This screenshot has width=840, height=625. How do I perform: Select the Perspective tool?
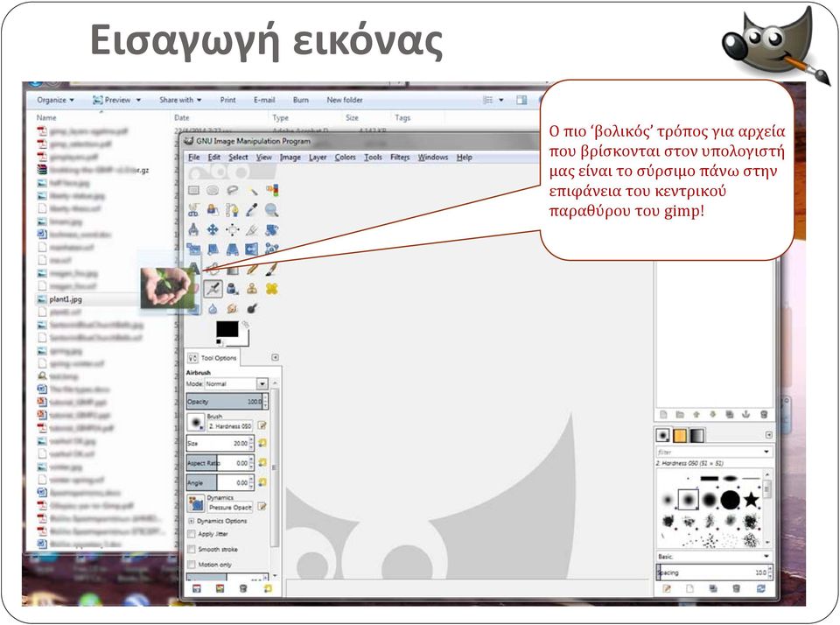[x=233, y=249]
